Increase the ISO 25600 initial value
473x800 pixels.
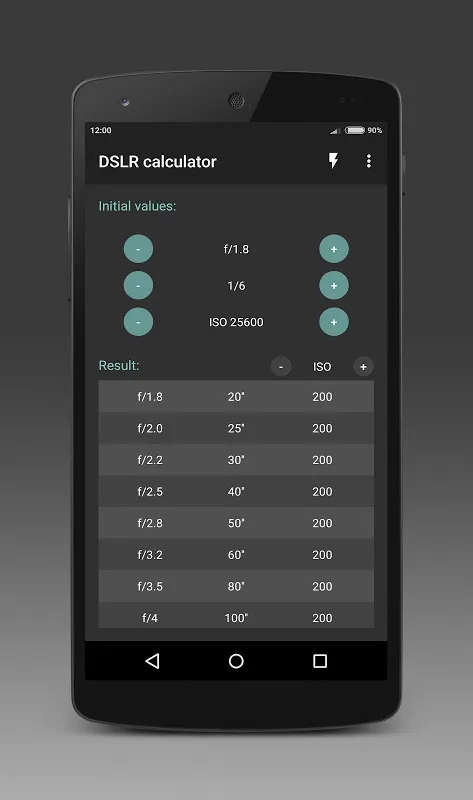point(334,322)
